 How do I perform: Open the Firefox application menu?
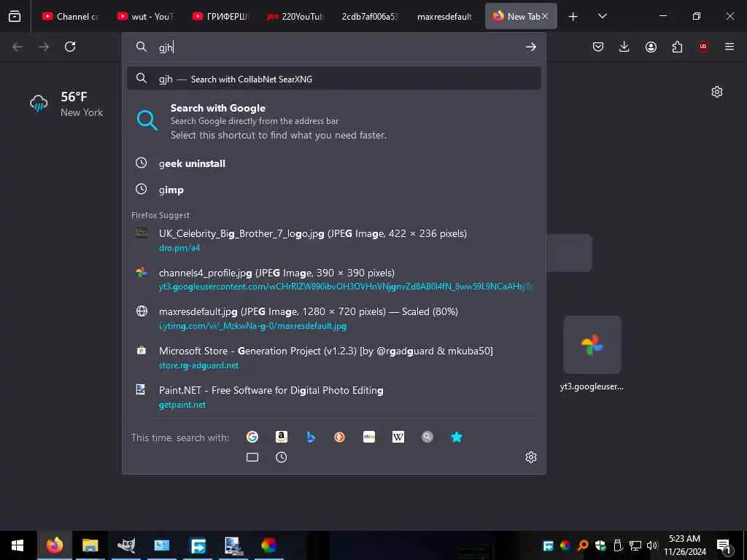(x=729, y=47)
